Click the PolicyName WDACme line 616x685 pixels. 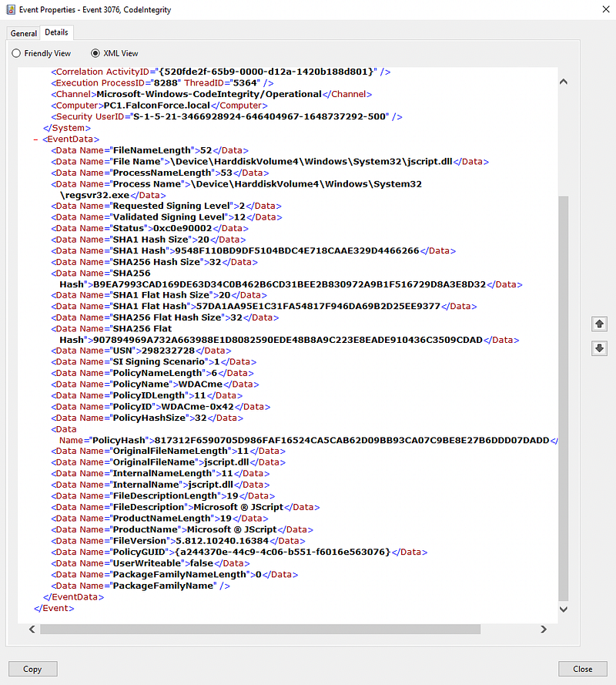[155, 384]
